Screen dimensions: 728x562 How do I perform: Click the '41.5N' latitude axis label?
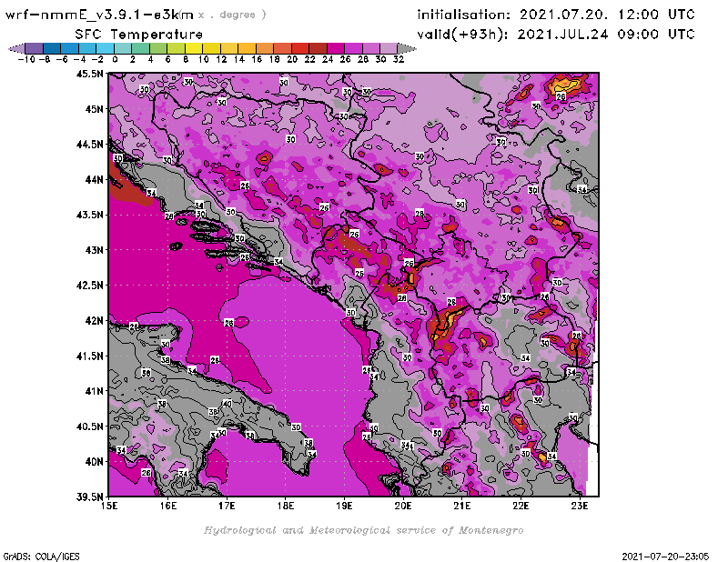click(x=89, y=356)
